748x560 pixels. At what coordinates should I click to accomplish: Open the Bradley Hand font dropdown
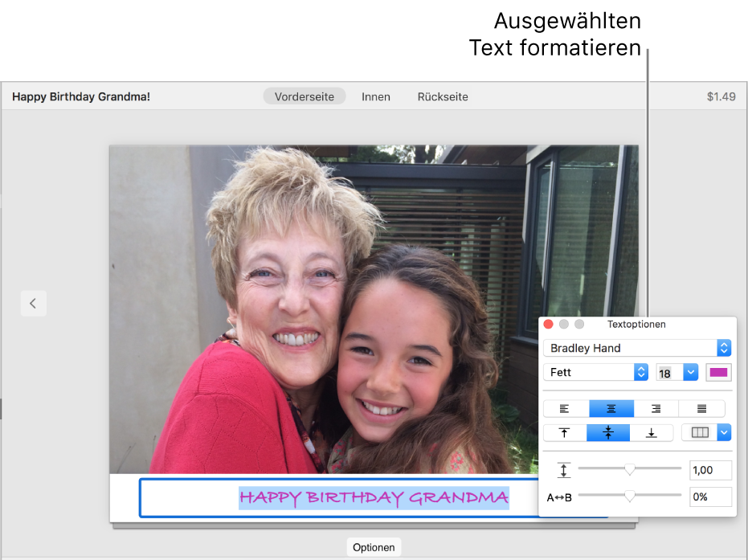637,348
